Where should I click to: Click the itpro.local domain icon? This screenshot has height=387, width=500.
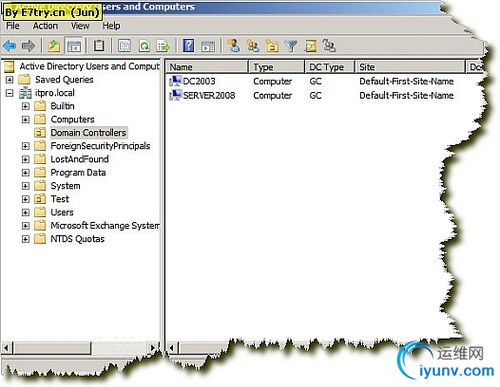click(25, 93)
